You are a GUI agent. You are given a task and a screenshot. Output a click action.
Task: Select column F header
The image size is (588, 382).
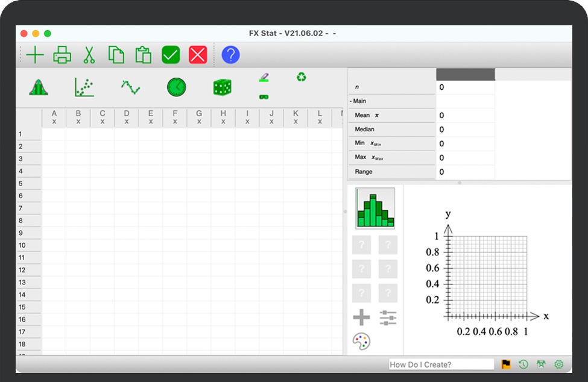coord(175,117)
